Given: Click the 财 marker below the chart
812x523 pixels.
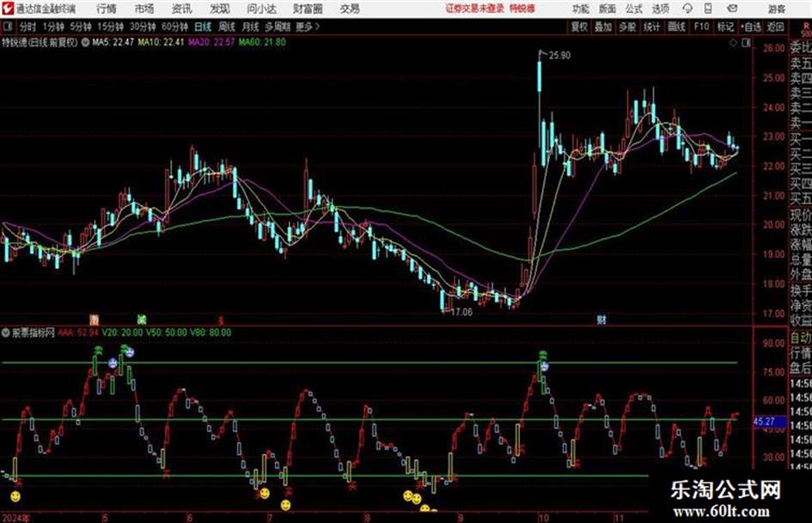Looking at the screenshot, I should (x=601, y=319).
